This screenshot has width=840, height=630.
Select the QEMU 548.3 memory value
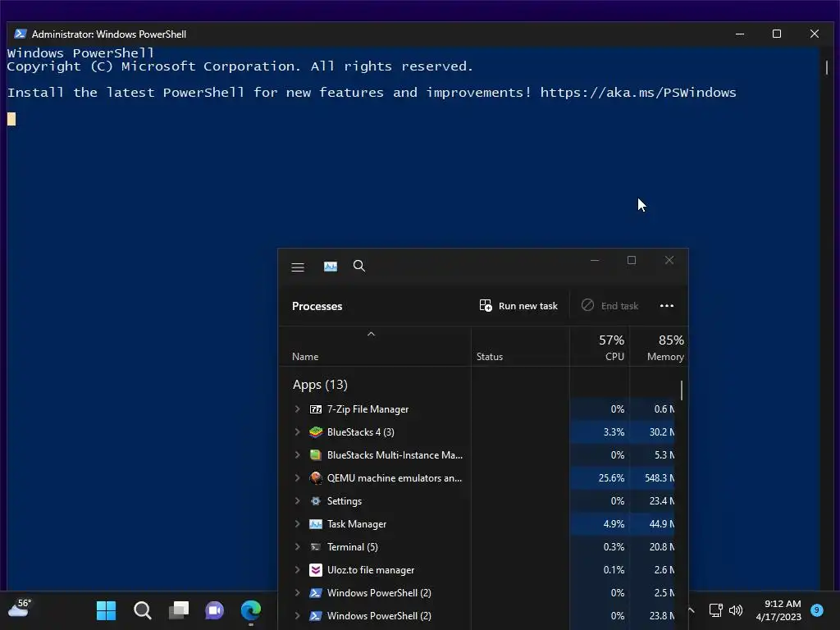pos(660,478)
